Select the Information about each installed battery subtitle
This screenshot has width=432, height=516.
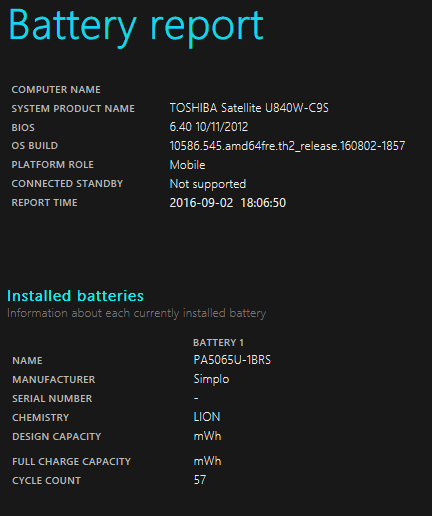[x=136, y=314]
